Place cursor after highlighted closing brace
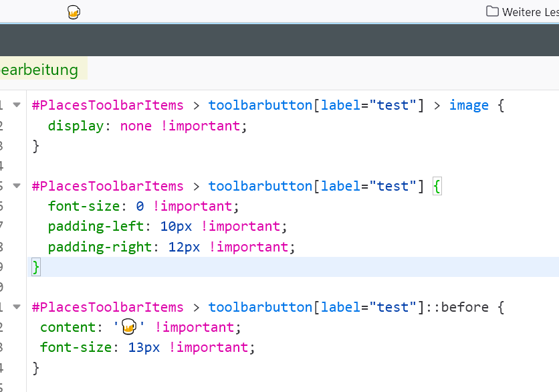The image size is (559, 392). (41, 267)
